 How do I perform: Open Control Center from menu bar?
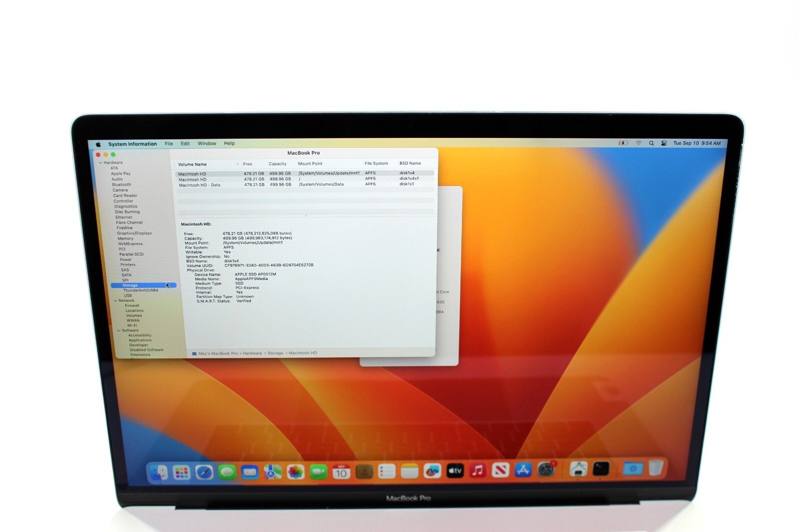[x=664, y=143]
